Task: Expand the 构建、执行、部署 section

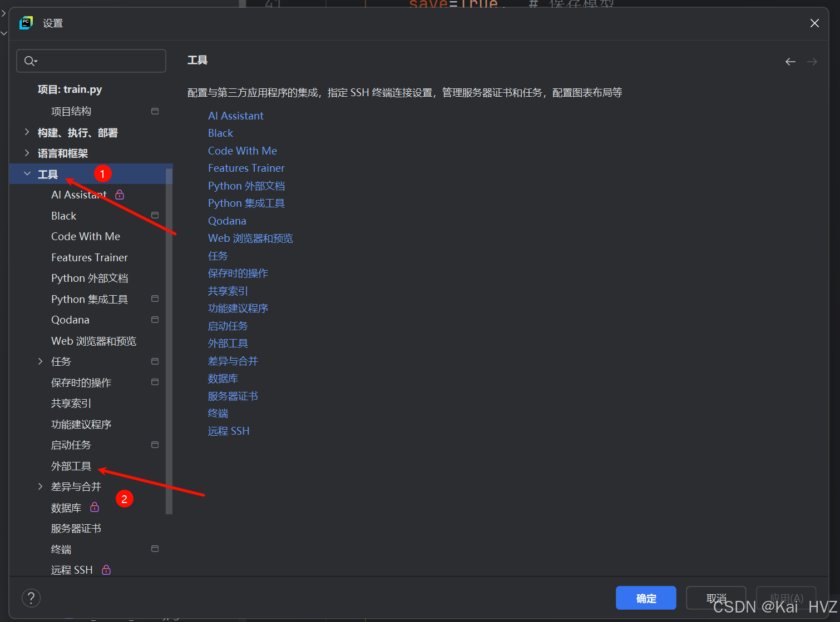Action: pyautogui.click(x=27, y=132)
